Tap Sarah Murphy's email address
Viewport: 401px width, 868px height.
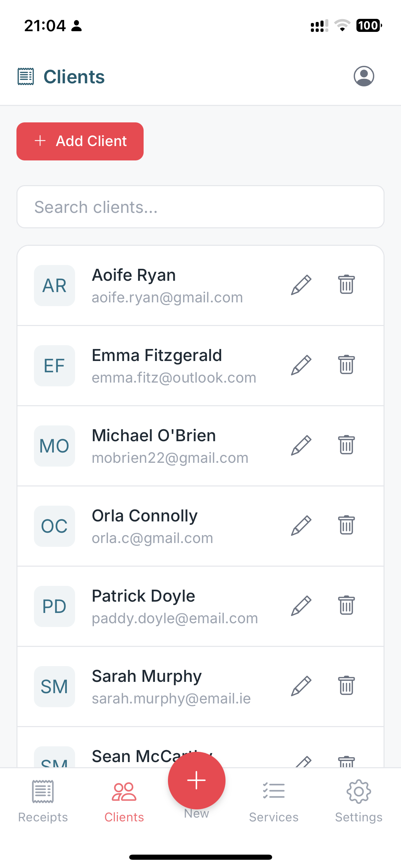(x=171, y=699)
